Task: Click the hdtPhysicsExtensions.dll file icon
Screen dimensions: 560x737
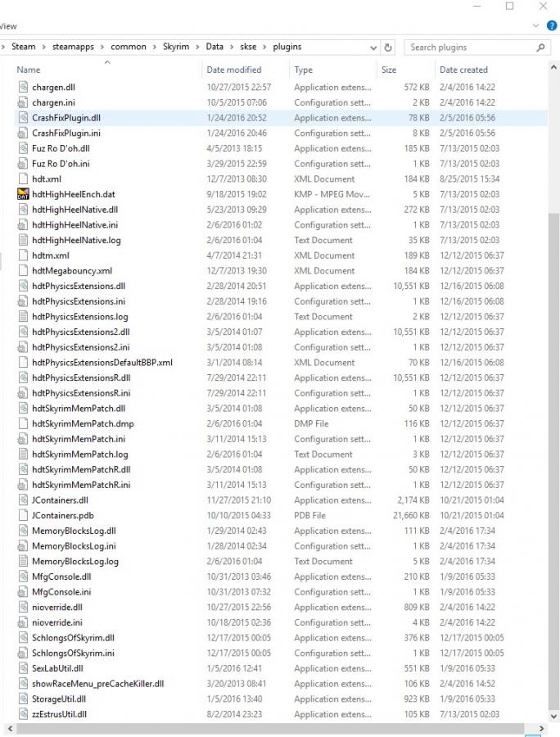Action: click(x=23, y=286)
